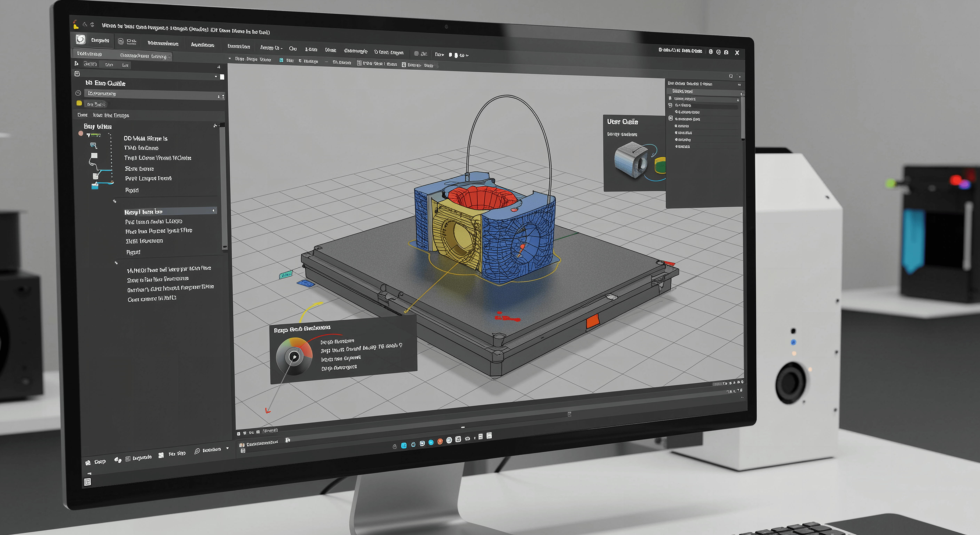The image size is (980, 535).
Task: Select the cyan square icon in the viewport toolbar
Action: coord(281,60)
